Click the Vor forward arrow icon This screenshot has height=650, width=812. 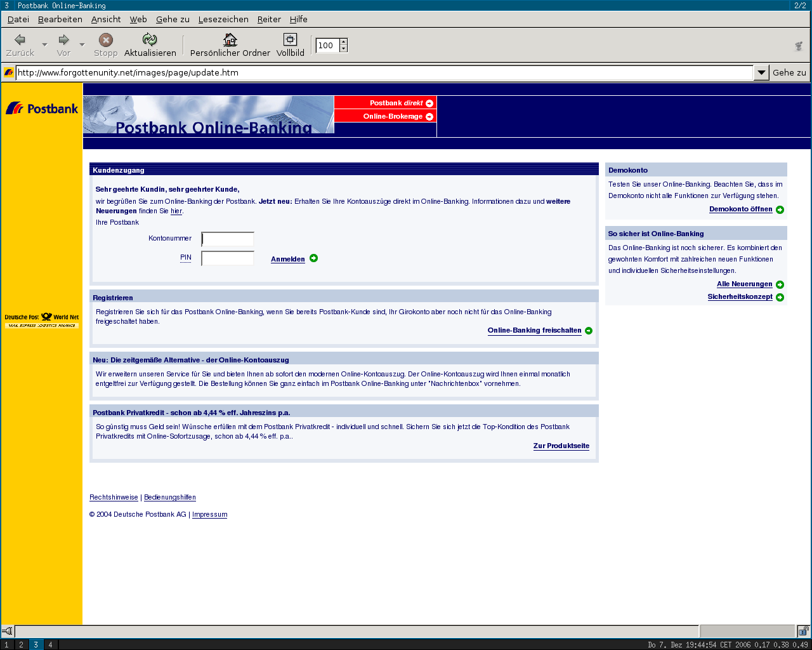click(63, 39)
